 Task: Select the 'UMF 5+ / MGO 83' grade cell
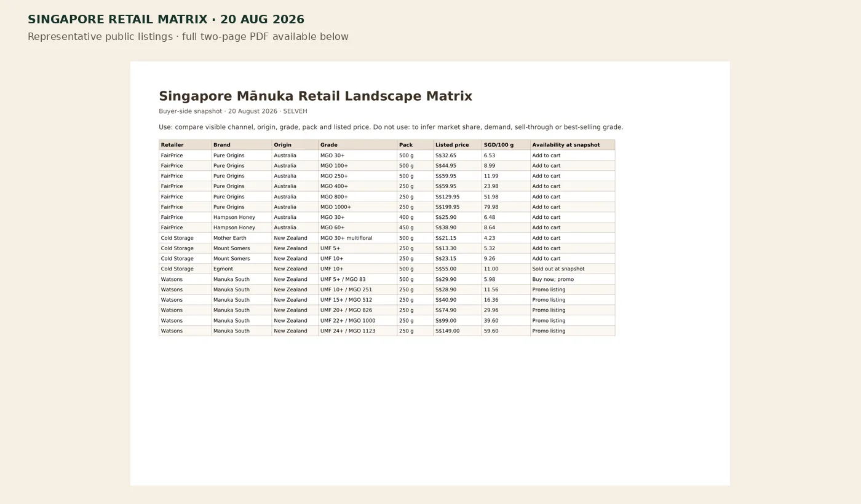[357, 279]
